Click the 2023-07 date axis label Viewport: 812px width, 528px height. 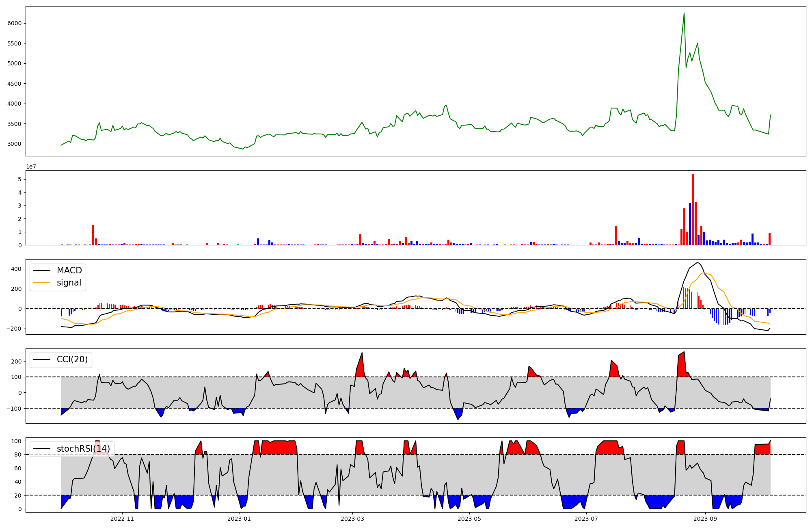coord(586,519)
